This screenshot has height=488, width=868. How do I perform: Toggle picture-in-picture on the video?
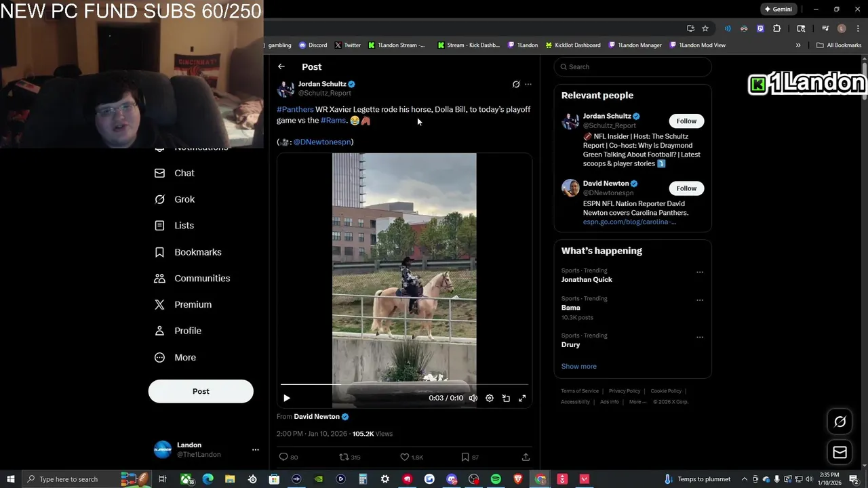(x=506, y=399)
